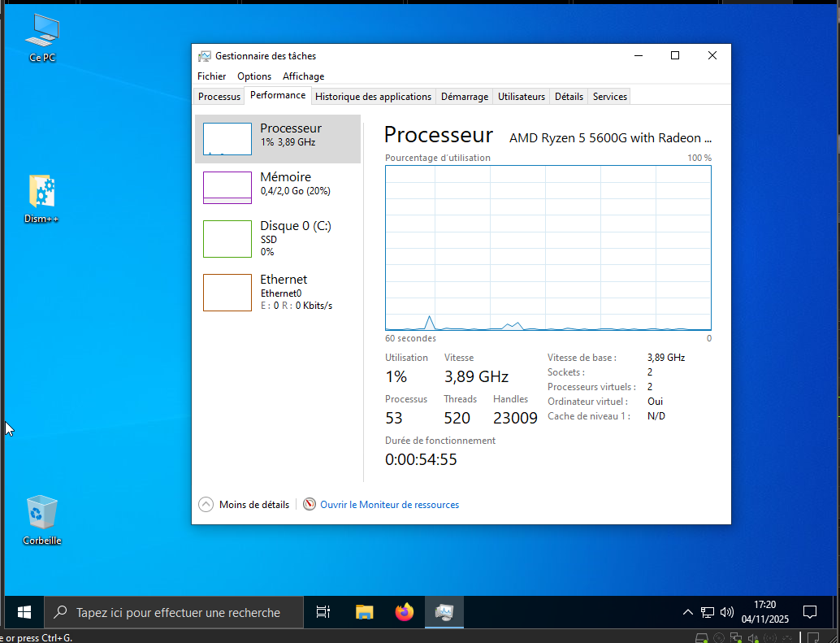Launch File Explorer from the taskbar
Screen dimensions: 840x643
(x=364, y=612)
